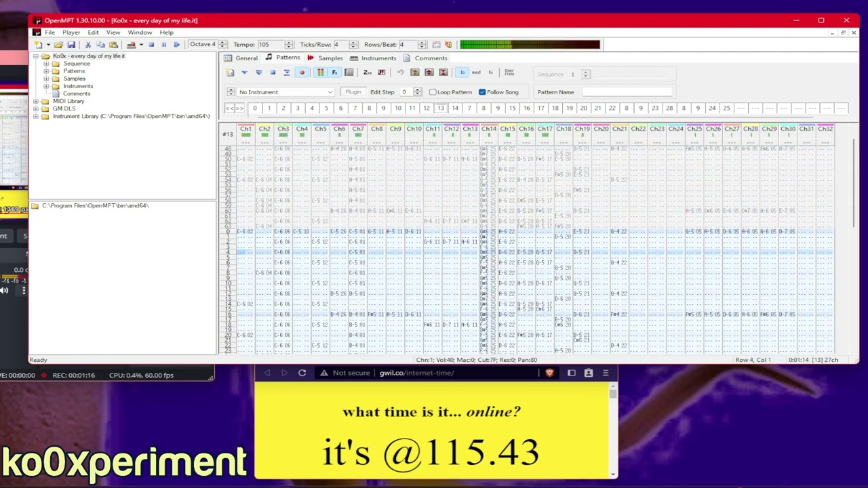Open the View menu
Image resolution: width=868 pixels, height=488 pixels.
[113, 33]
